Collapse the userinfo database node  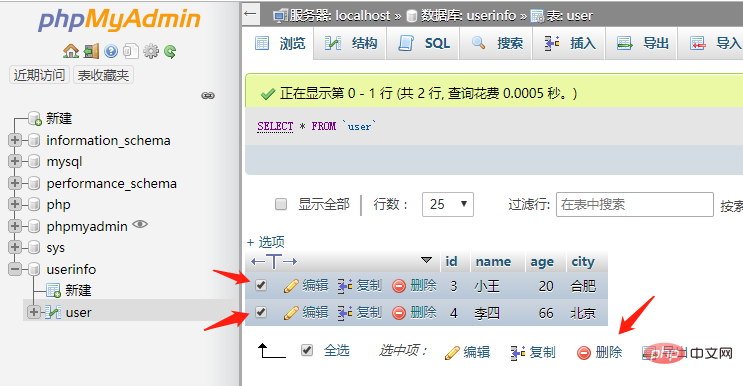pyautogui.click(x=15, y=269)
